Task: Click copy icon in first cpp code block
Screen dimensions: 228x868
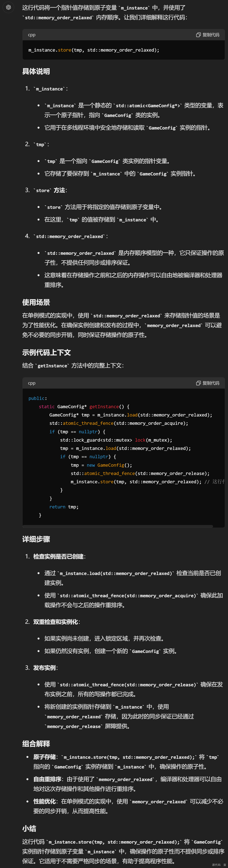Action: click(198, 35)
